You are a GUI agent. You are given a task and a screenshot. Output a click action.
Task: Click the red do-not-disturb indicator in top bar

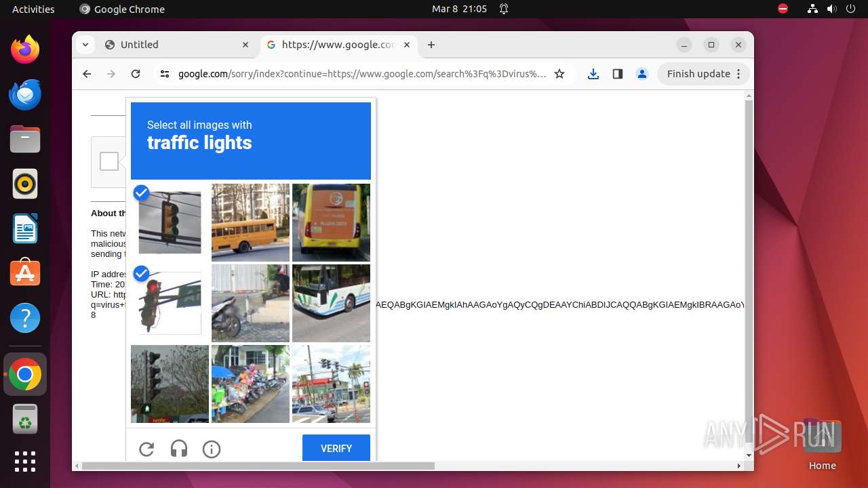783,9
